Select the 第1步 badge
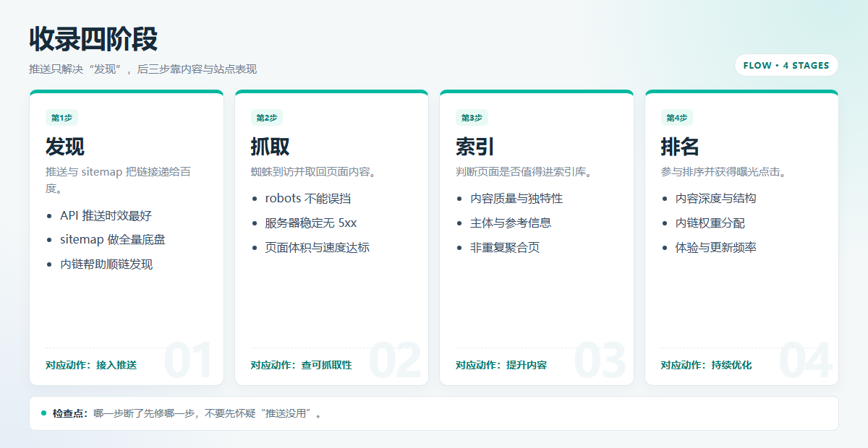 point(61,118)
